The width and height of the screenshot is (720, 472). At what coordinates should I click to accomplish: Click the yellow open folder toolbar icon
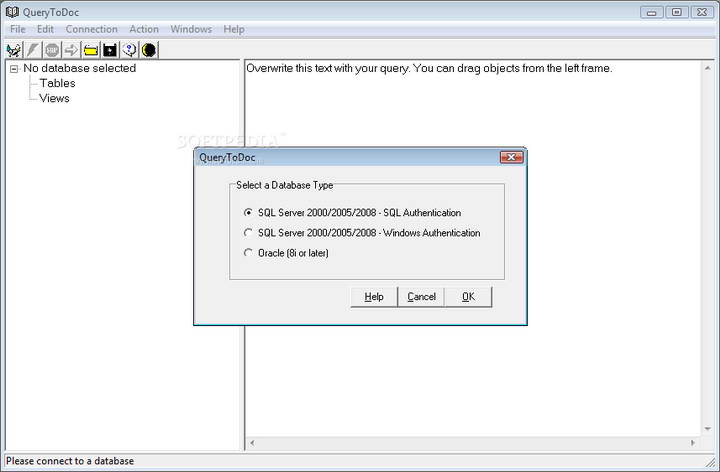[91, 50]
